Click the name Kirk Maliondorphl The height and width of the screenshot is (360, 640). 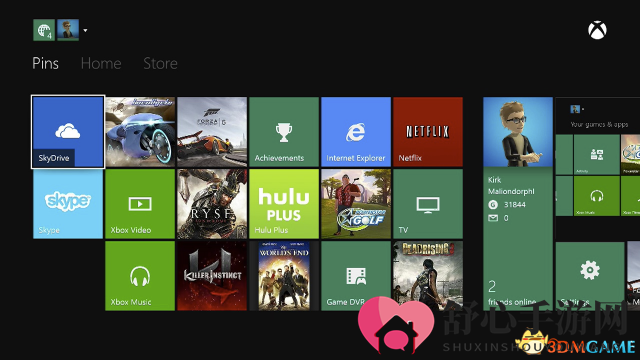coord(511,185)
